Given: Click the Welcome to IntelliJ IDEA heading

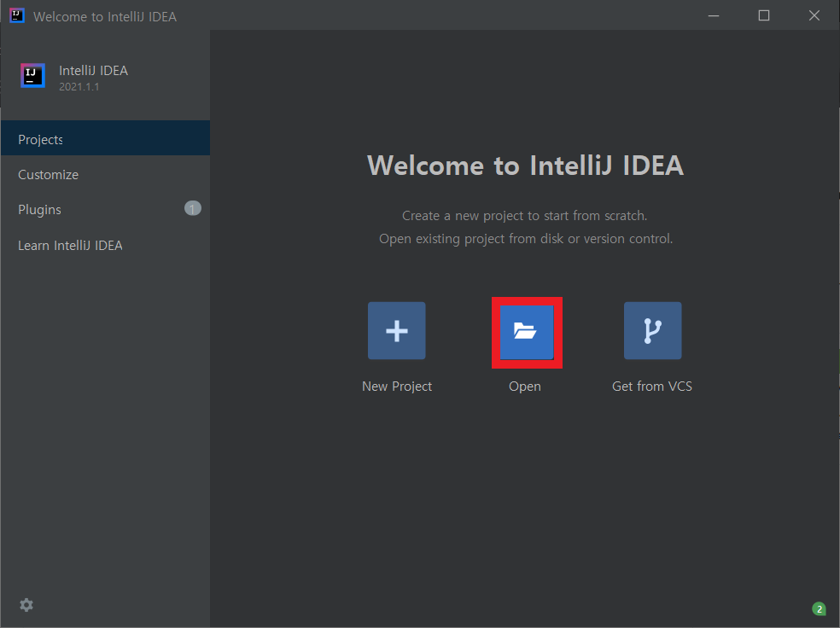Looking at the screenshot, I should (525, 165).
